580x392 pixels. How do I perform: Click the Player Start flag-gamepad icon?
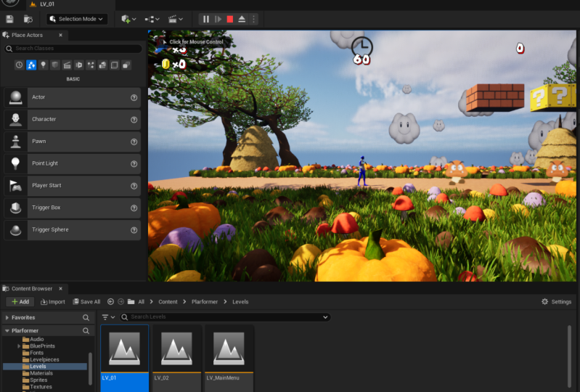click(15, 186)
